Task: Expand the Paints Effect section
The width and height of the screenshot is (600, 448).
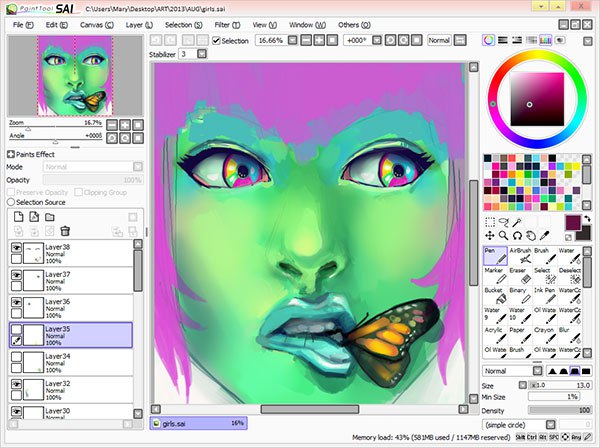Action: click(11, 154)
